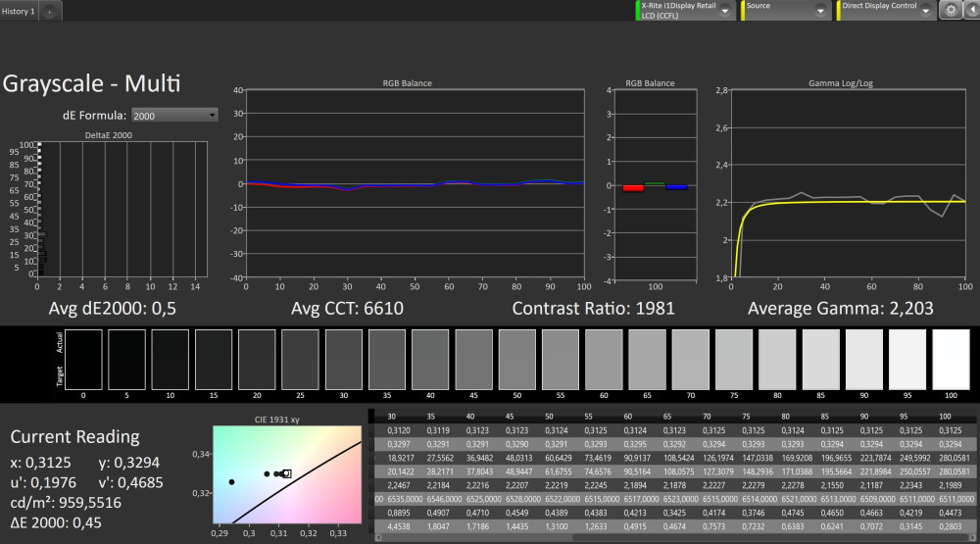Click the u': 0,1976 current reading
This screenshot has width=980, height=544.
click(x=43, y=482)
